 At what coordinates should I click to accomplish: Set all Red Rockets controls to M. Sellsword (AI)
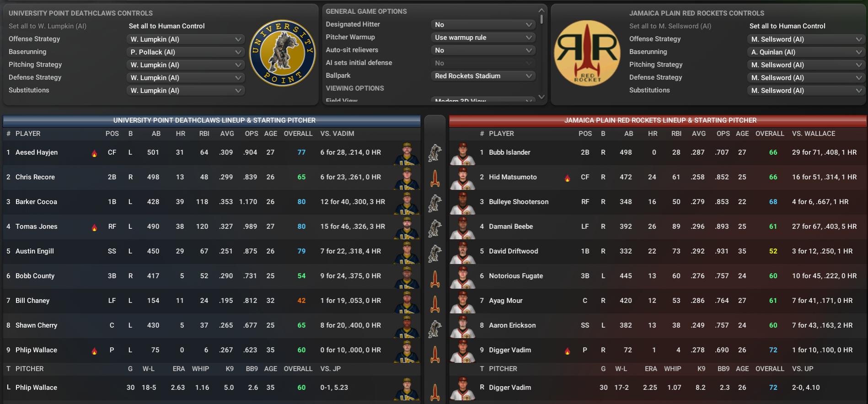(670, 26)
